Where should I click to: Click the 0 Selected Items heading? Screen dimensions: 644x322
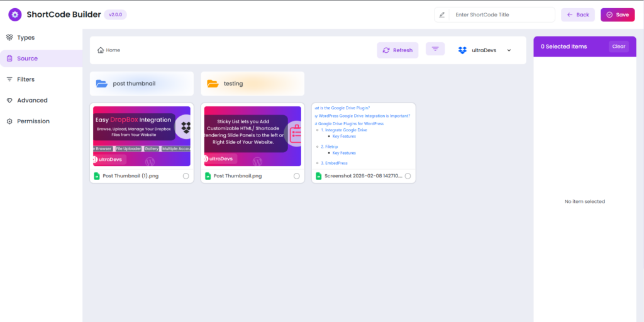point(564,47)
